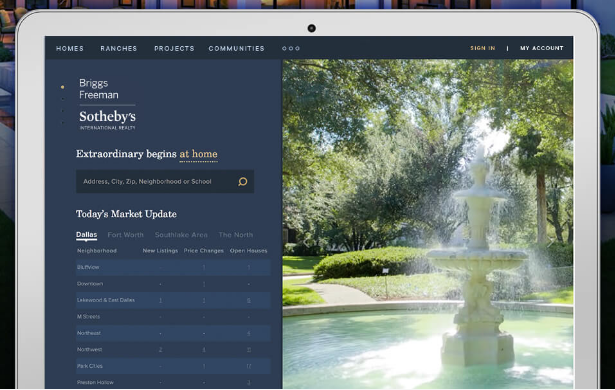
Task: Click the SIGN IN link
Action: [x=482, y=48]
